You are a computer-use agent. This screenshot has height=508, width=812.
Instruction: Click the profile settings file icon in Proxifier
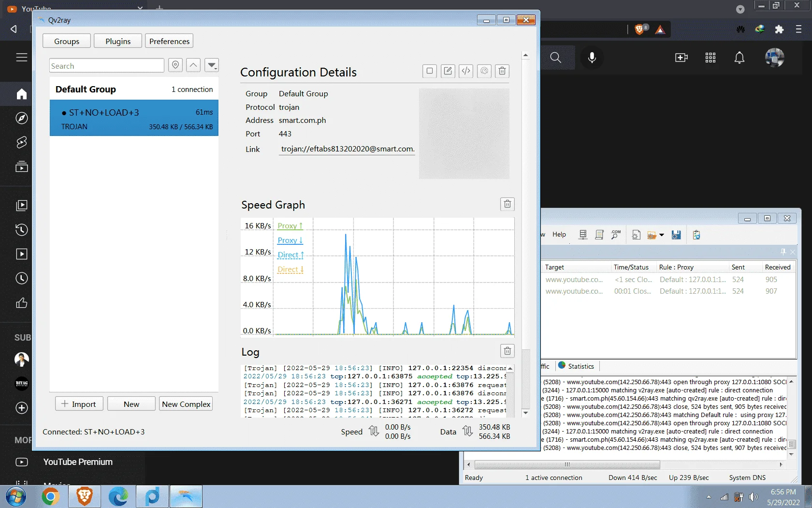point(636,235)
